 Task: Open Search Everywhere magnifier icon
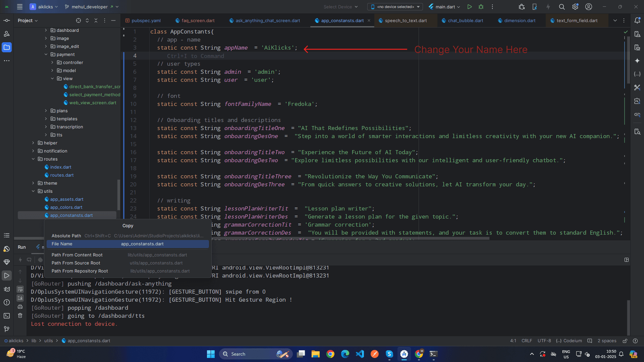click(x=562, y=7)
